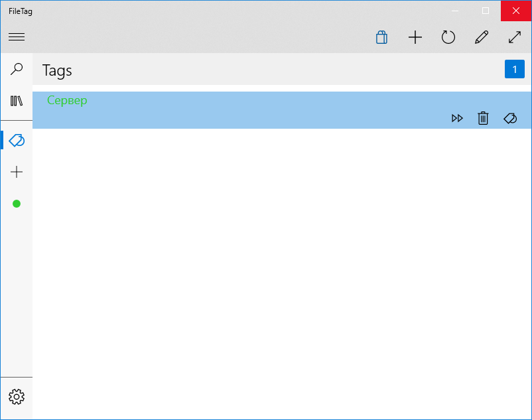Viewport: 532px width, 420px height.
Task: Refresh using the circular arrow icon
Action: pos(448,37)
